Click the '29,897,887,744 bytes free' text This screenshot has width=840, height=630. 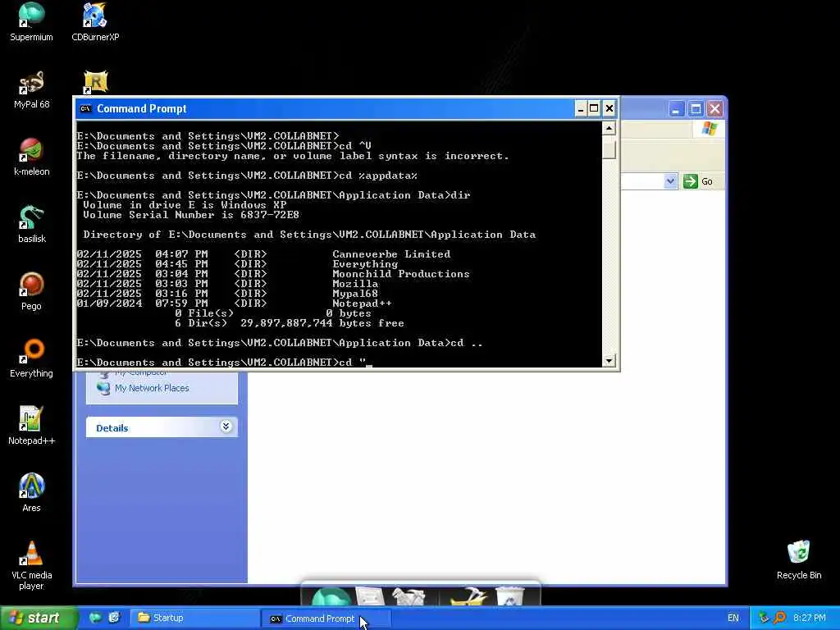(322, 323)
